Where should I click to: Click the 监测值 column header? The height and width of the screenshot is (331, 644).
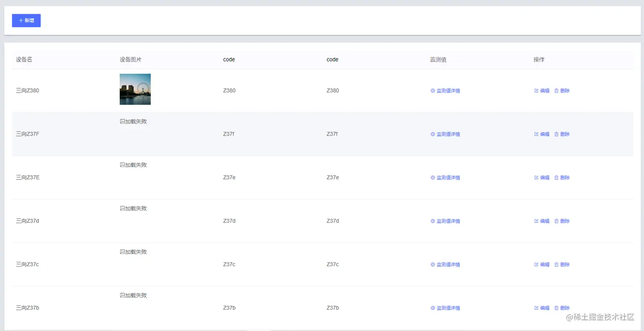(438, 60)
